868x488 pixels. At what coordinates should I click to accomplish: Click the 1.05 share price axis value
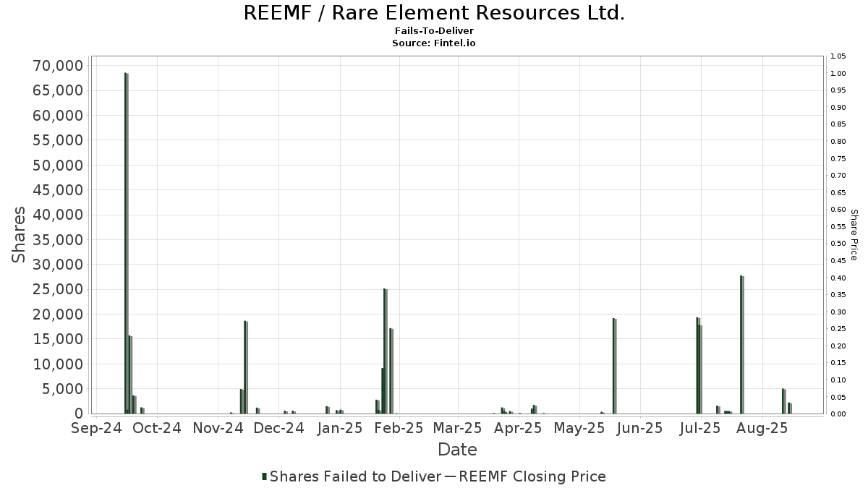pyautogui.click(x=838, y=56)
